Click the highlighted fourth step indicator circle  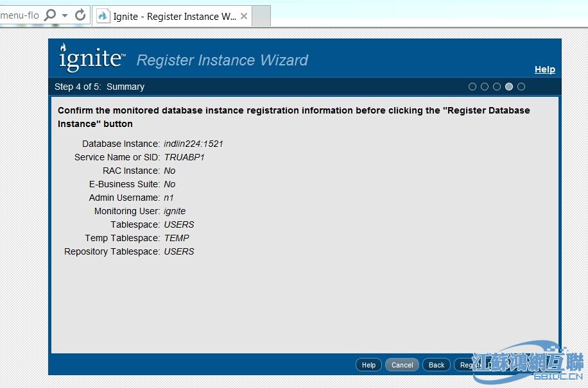click(509, 87)
